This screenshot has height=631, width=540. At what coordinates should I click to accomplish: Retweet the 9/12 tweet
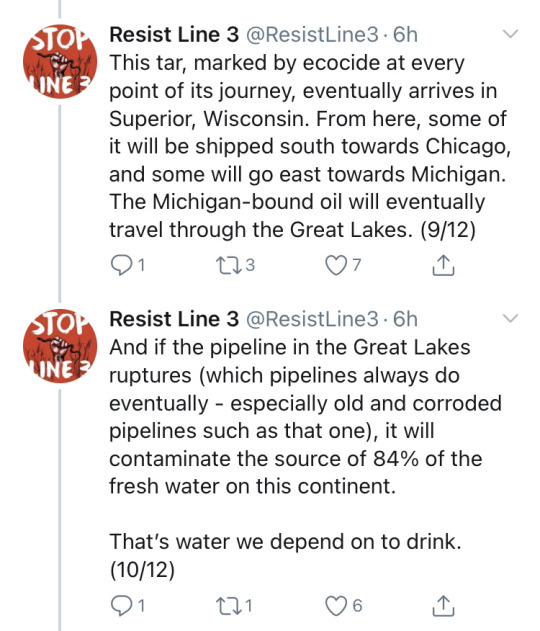pyautogui.click(x=227, y=266)
